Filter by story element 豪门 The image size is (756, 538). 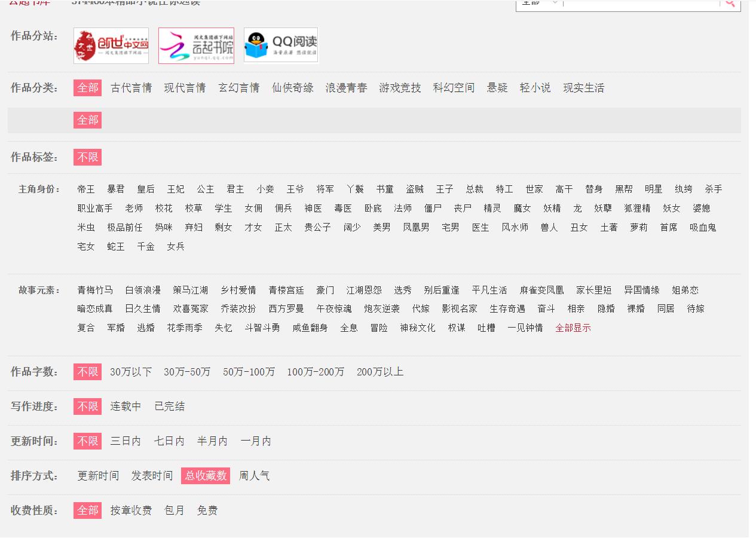tap(325, 290)
